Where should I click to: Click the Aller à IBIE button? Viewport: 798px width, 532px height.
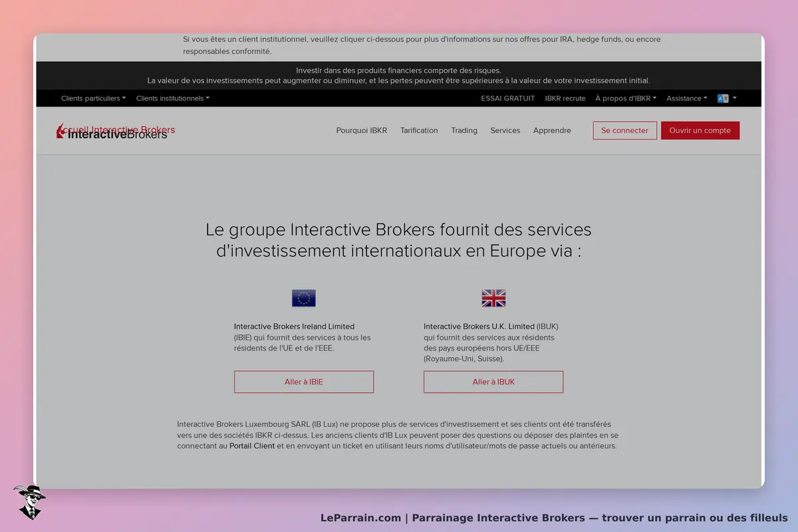pyautogui.click(x=304, y=382)
